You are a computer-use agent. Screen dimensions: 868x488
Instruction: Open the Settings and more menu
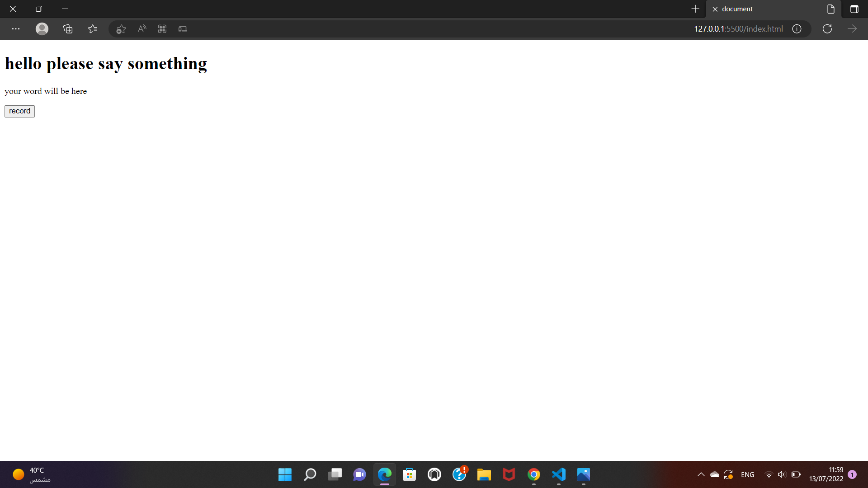pyautogui.click(x=16, y=28)
